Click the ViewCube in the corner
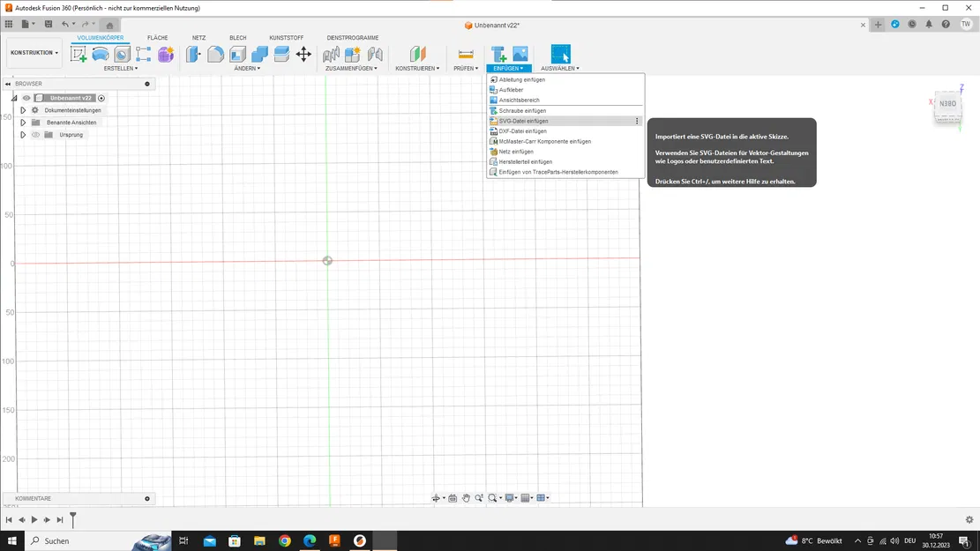 (x=947, y=104)
